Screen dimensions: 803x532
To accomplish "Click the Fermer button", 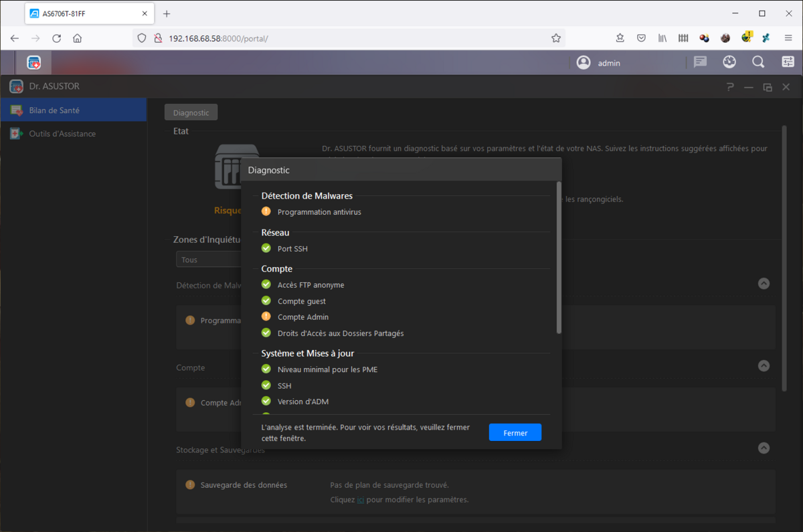I will [x=515, y=432].
